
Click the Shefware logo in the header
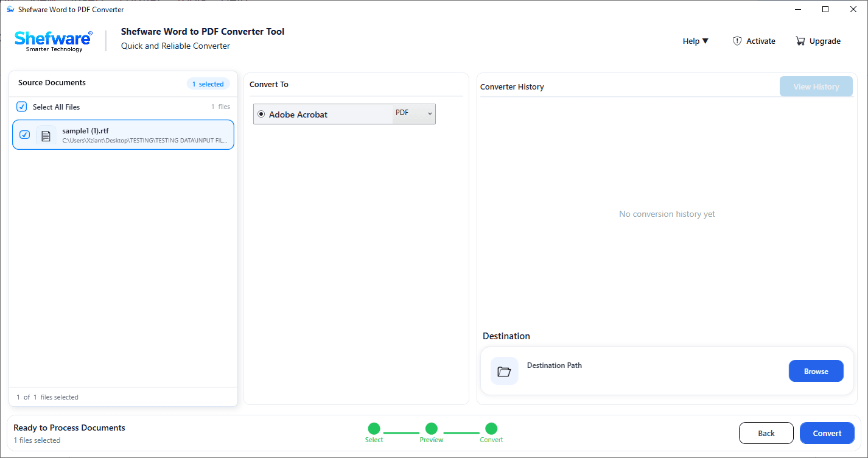coord(54,41)
